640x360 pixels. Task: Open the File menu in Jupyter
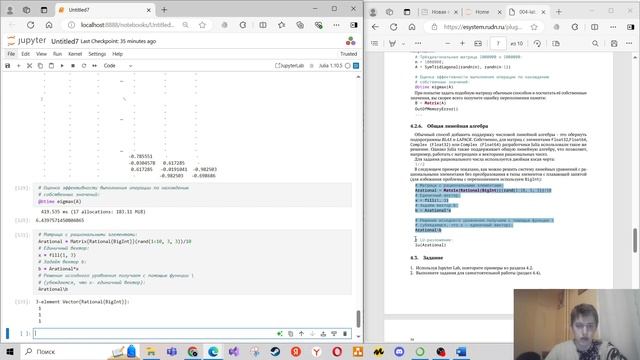11,54
